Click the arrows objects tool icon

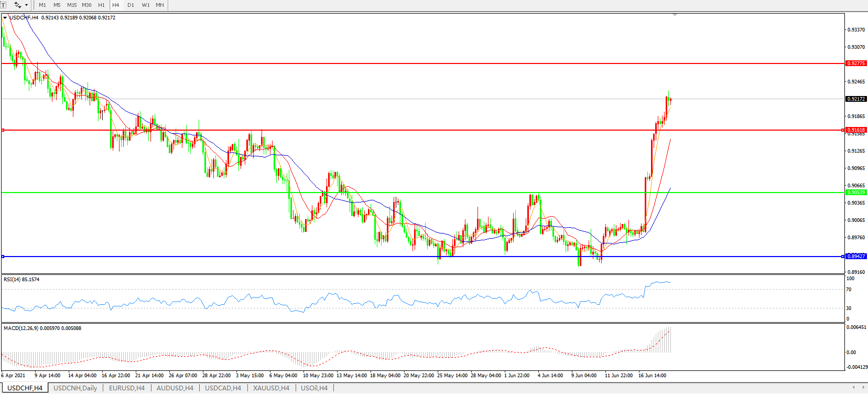pyautogui.click(x=17, y=5)
